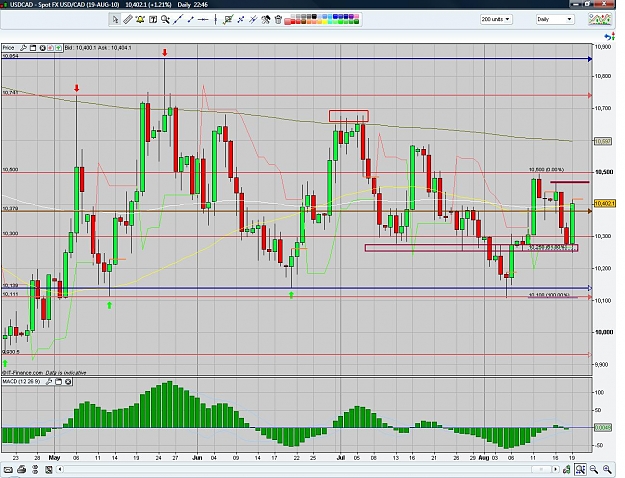Click the chart checkmark drawing tool

tap(228, 20)
